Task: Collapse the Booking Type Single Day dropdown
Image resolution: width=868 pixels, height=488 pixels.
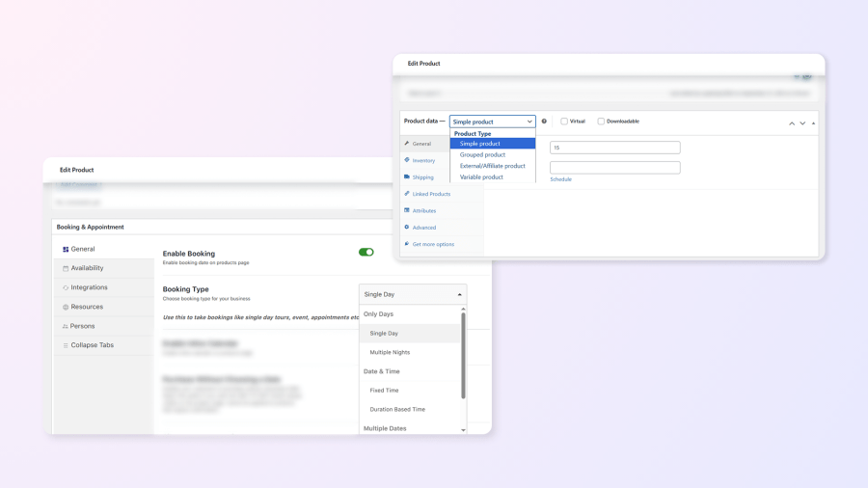Action: (413, 294)
